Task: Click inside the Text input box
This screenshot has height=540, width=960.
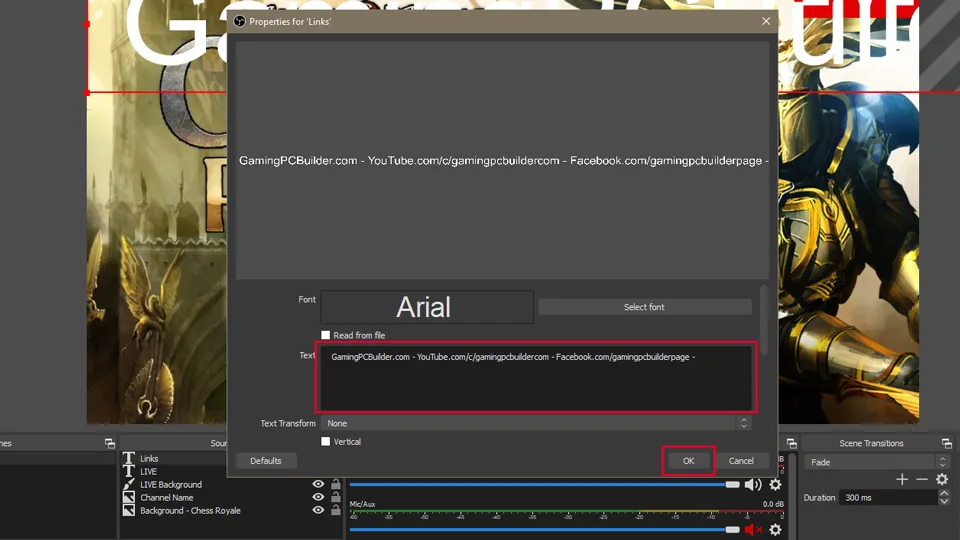Action: point(536,377)
